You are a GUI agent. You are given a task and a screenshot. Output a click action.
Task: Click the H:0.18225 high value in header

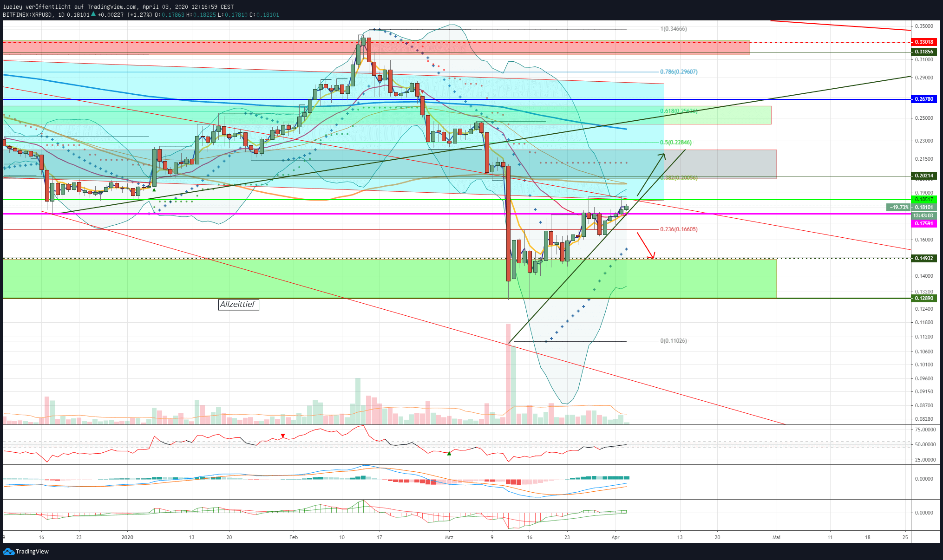[201, 15]
